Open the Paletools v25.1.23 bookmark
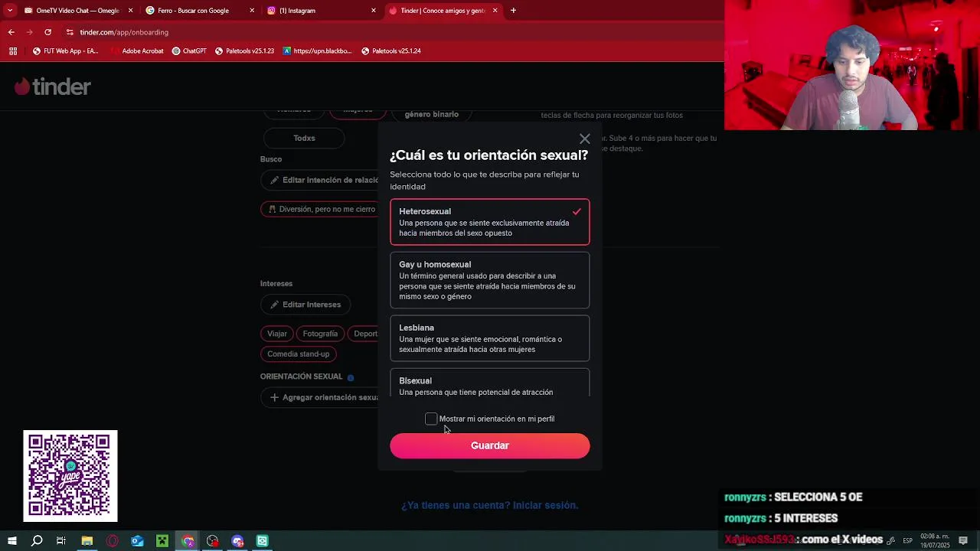 pyautogui.click(x=244, y=51)
